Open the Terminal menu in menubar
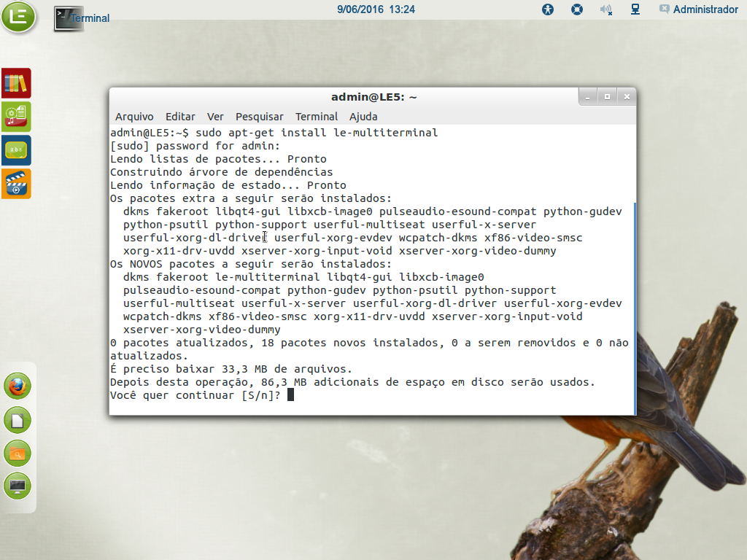The height and width of the screenshot is (560, 747). pos(317,117)
